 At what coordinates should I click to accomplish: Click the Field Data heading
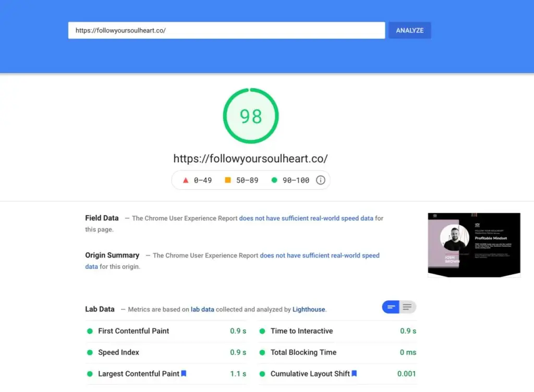point(102,218)
